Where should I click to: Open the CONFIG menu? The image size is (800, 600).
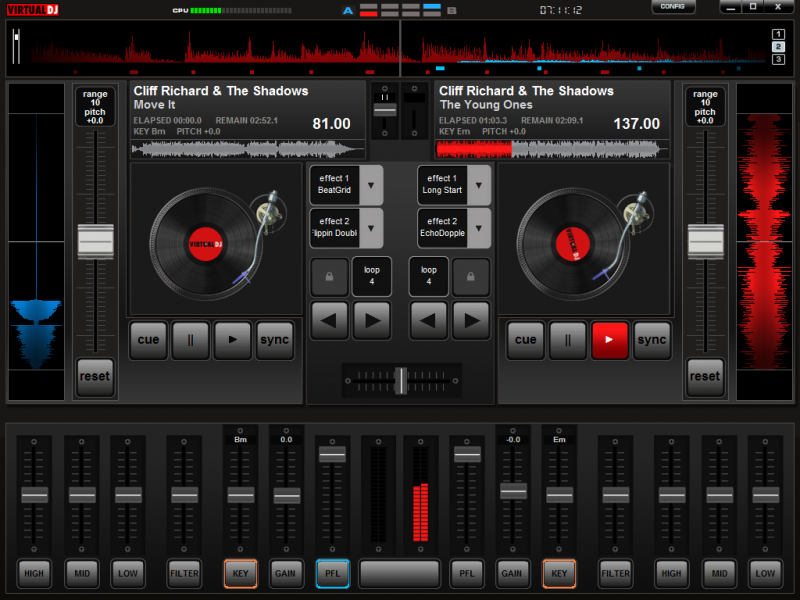pyautogui.click(x=673, y=7)
